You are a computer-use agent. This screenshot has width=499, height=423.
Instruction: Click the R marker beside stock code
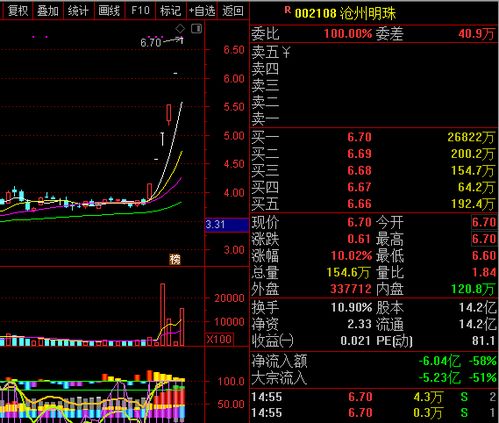[288, 10]
